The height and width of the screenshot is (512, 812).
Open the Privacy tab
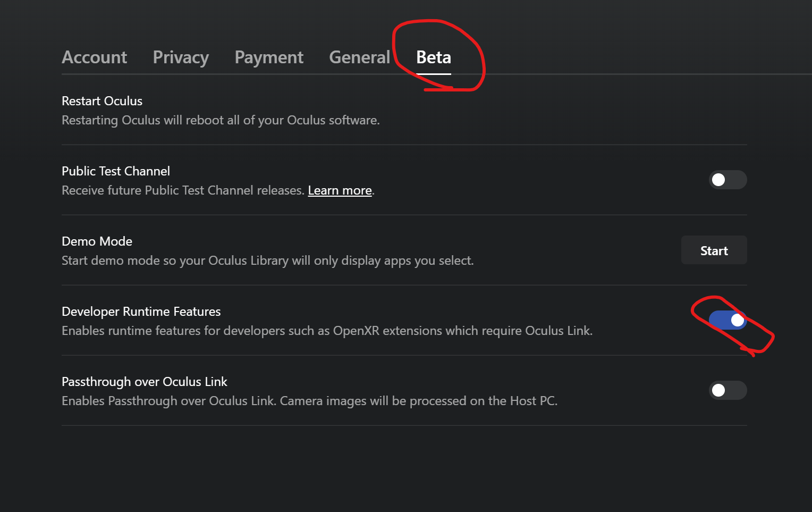click(x=181, y=57)
